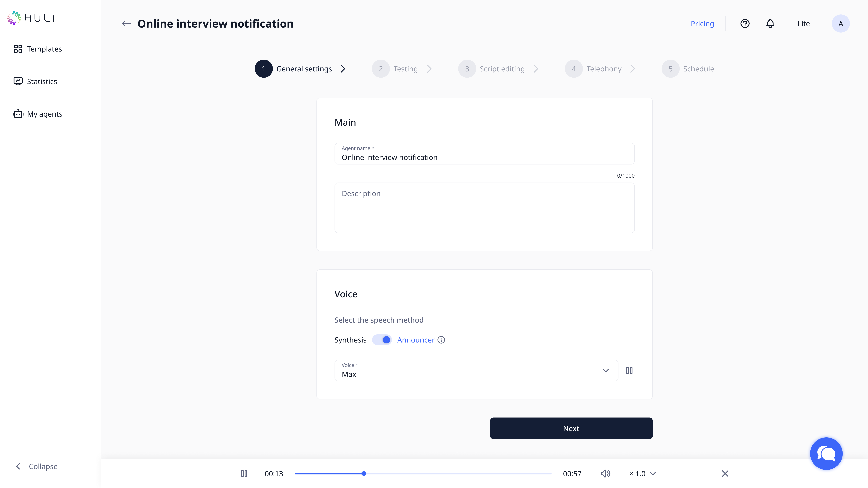Switch to the Testing step
The height and width of the screenshot is (488, 868).
pyautogui.click(x=405, y=69)
